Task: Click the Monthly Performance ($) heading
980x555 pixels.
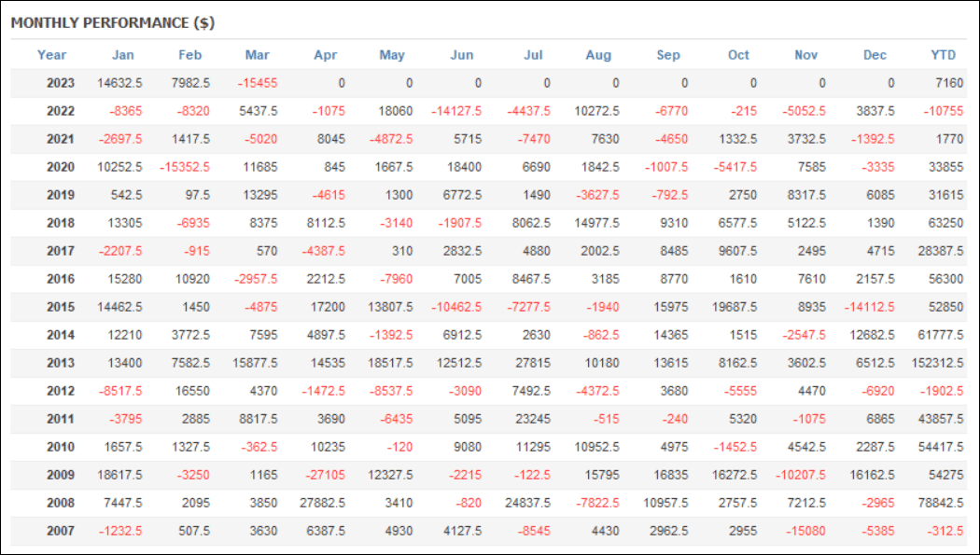Action: tap(113, 23)
